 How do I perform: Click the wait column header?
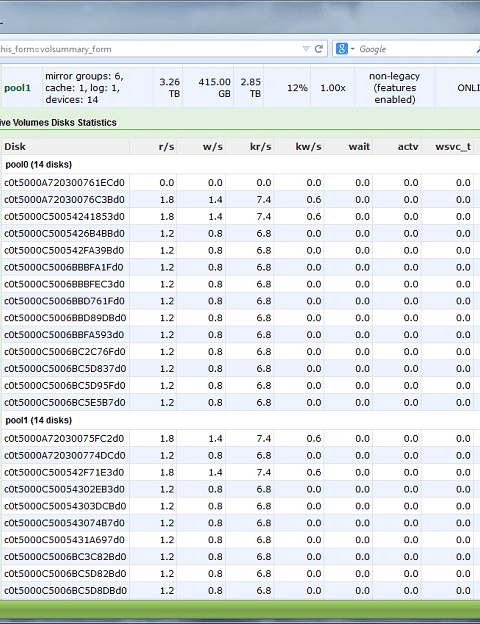359,147
